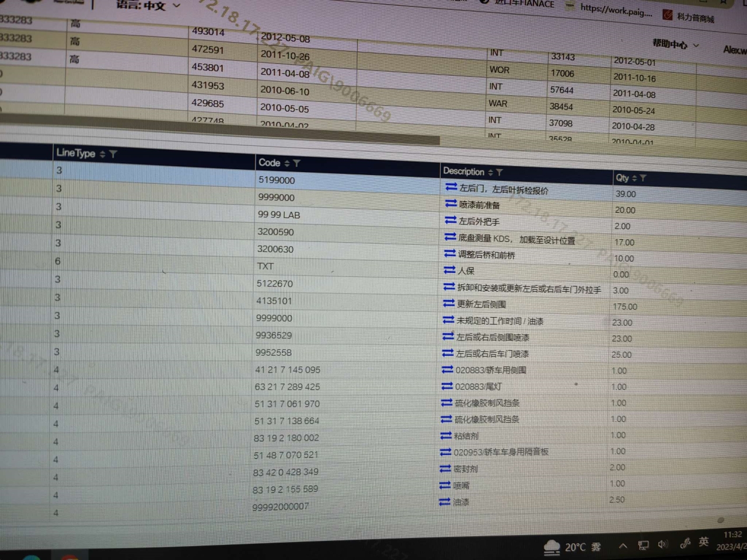This screenshot has width=747, height=560.
Task: Select code cell 51 31 7 138 664
Action: 287,421
